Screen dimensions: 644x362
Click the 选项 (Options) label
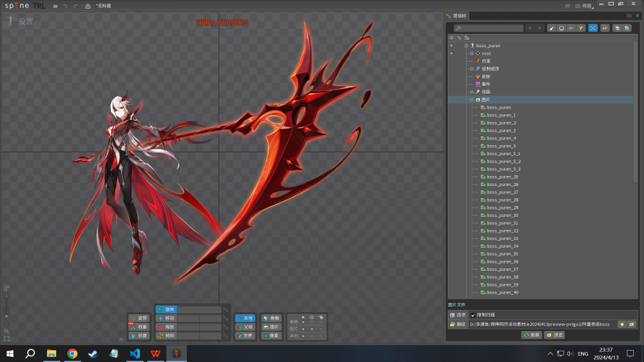click(x=458, y=315)
